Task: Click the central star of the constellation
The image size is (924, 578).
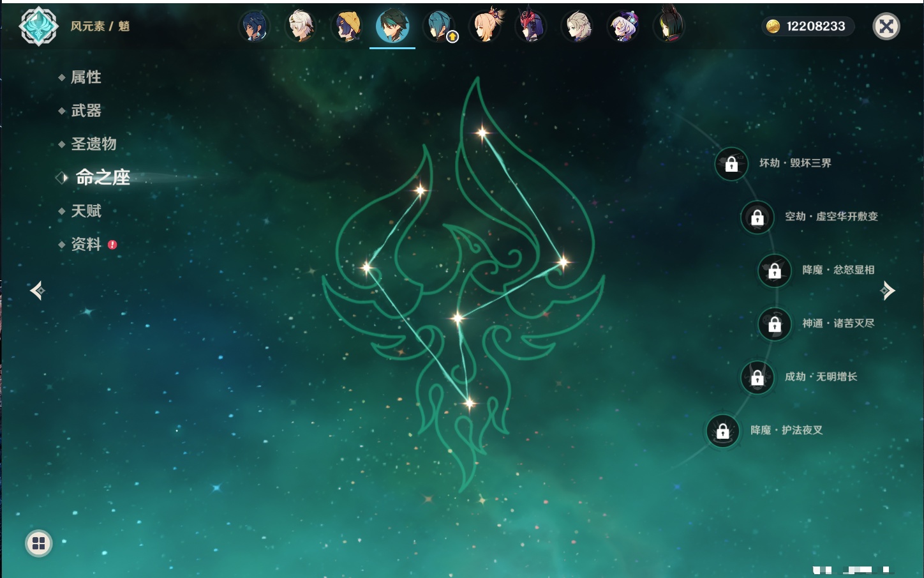Action: tap(458, 317)
